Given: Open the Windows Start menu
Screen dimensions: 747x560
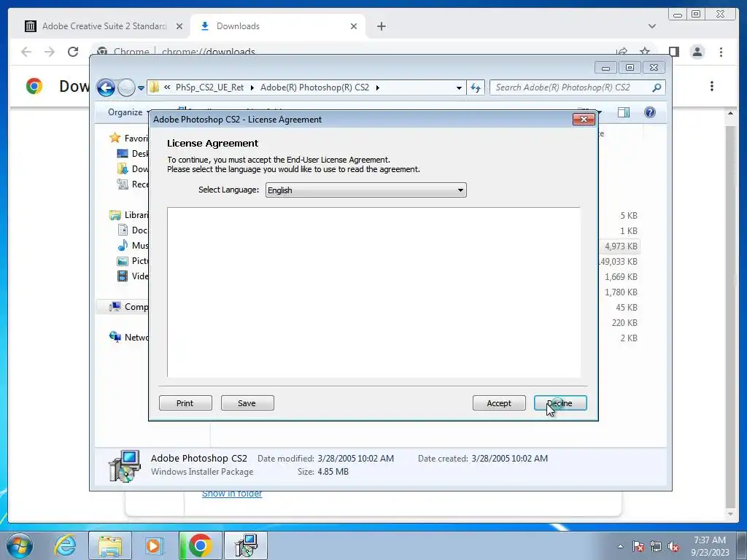Looking at the screenshot, I should pos(20,545).
